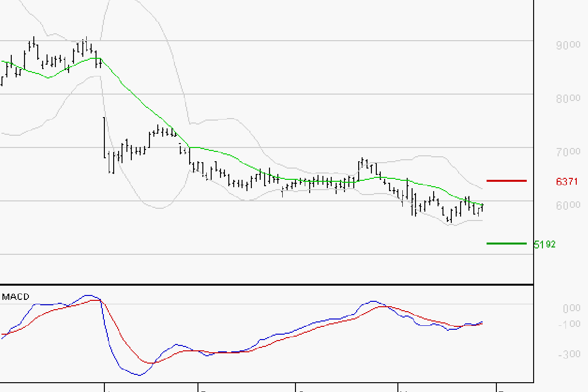This screenshot has height=392, width=588.
Task: Click the green horizontal support line marker
Action: (x=507, y=243)
